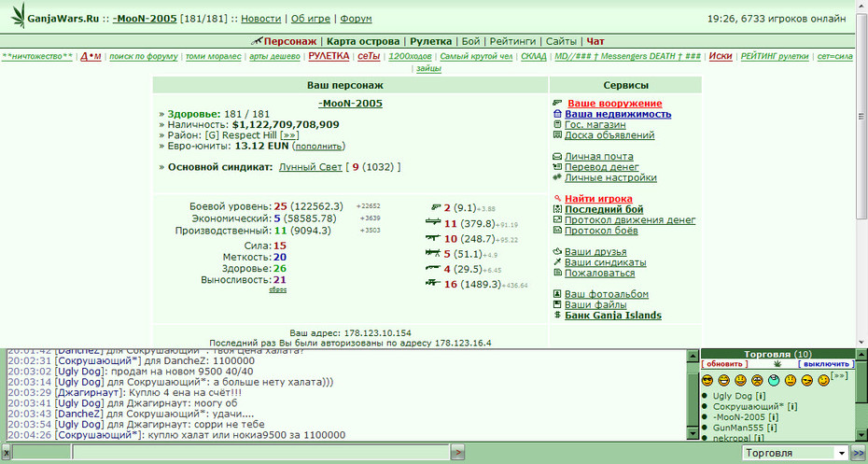Open info [i] for Ugly Dog
The width and height of the screenshot is (868, 464).
click(761, 396)
